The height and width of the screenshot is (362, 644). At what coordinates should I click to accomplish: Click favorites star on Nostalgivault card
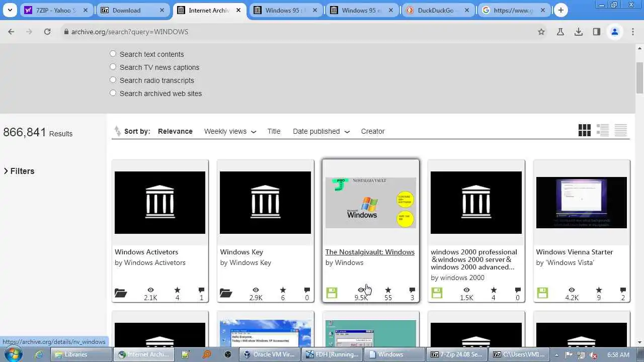[x=388, y=290]
